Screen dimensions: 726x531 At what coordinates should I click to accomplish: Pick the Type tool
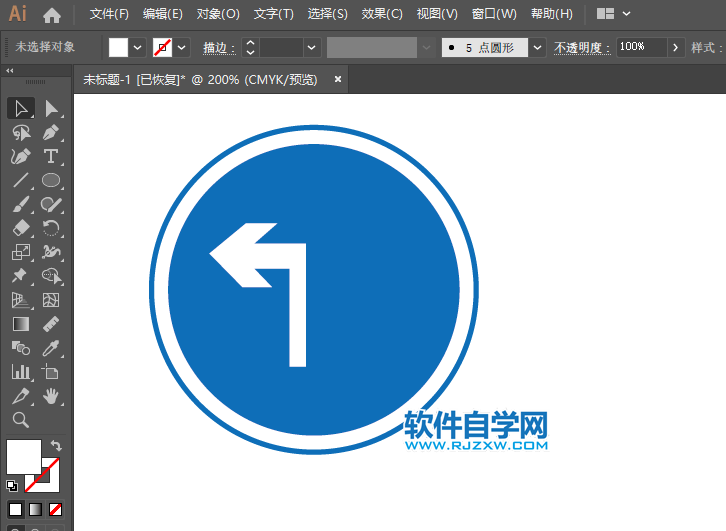tap(51, 157)
